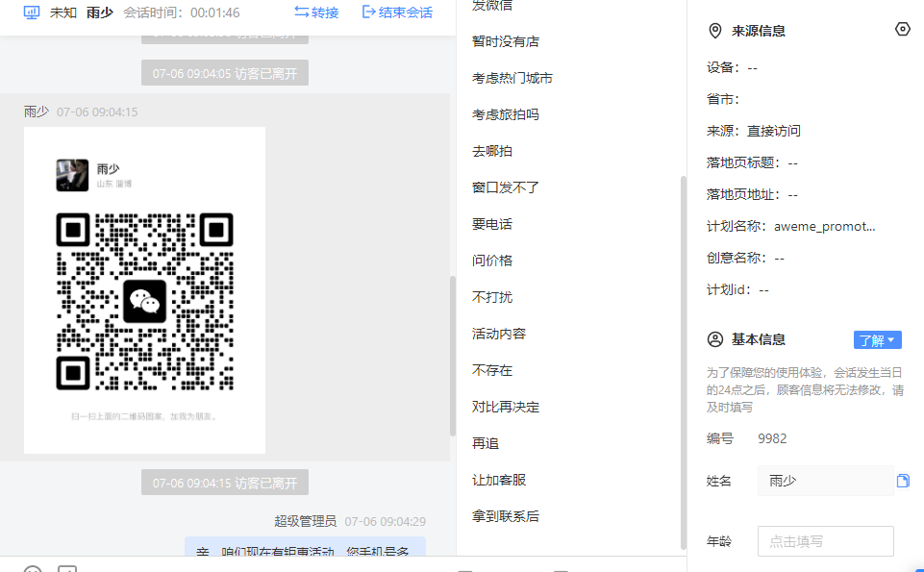Select the quick reply 让加客服
This screenshot has width=924, height=572.
click(x=498, y=480)
